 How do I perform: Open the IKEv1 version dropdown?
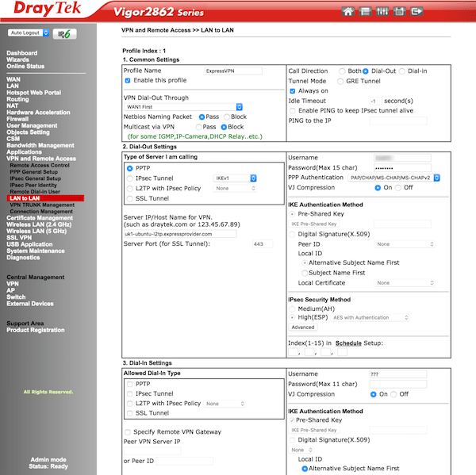pyautogui.click(x=235, y=178)
